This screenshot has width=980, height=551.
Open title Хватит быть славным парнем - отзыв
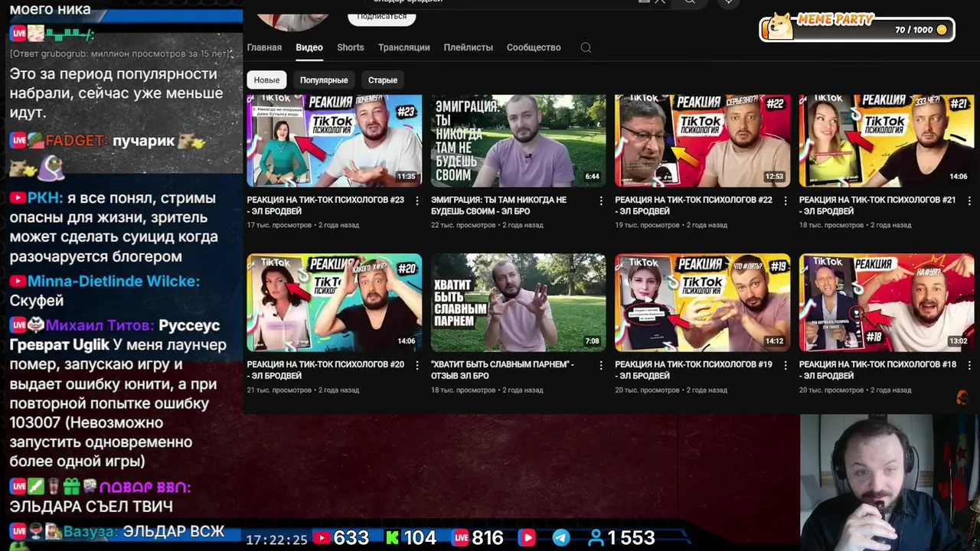[502, 370]
